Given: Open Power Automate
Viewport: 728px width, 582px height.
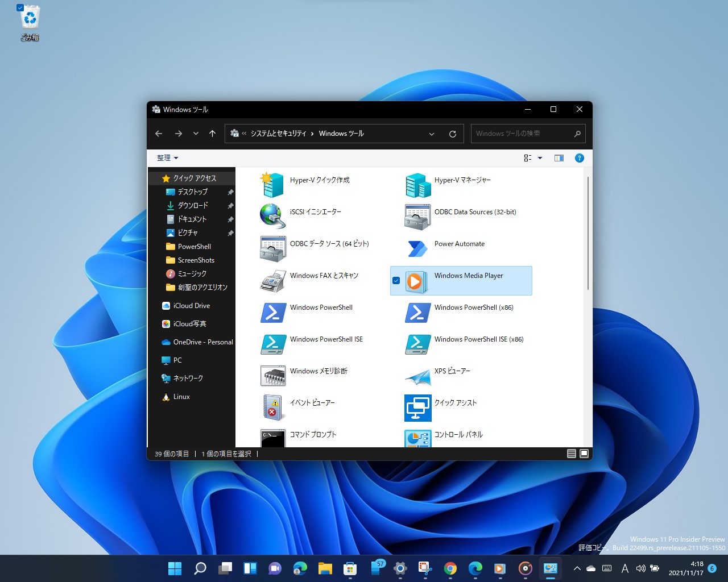Looking at the screenshot, I should click(459, 243).
